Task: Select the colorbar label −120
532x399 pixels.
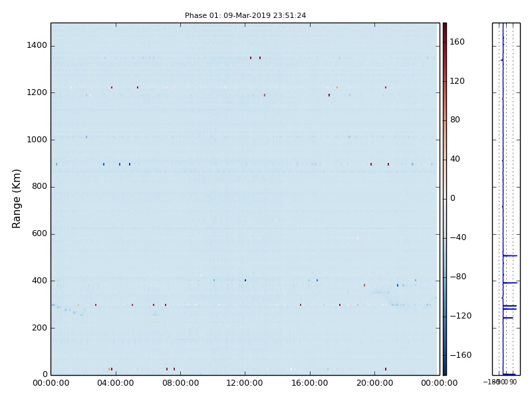Action: tap(461, 316)
